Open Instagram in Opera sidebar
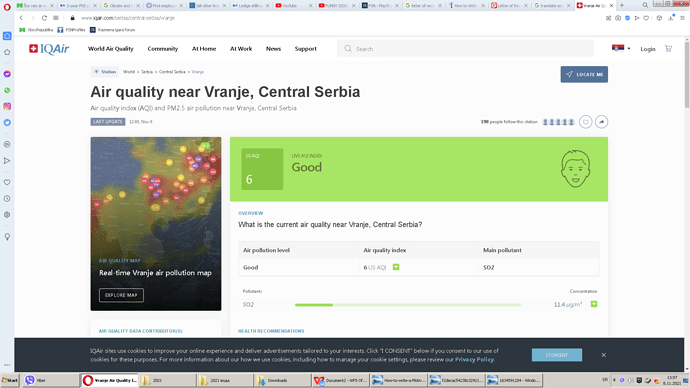The width and height of the screenshot is (690, 388). coord(7,106)
